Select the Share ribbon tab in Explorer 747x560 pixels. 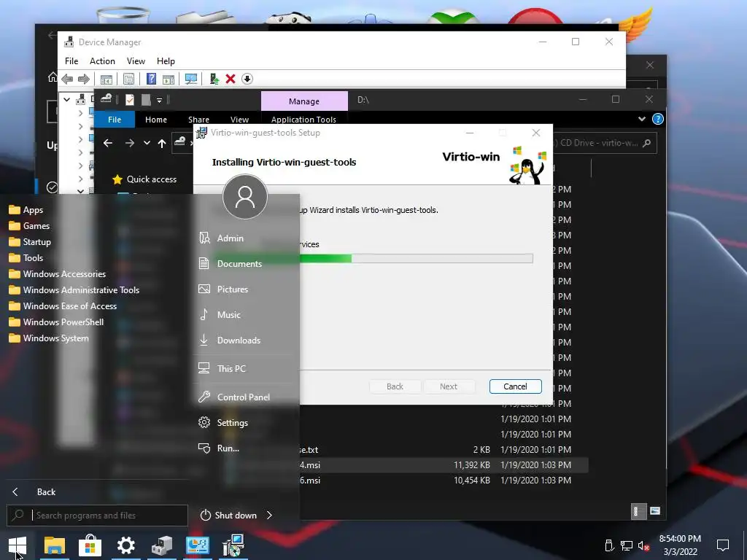(198, 120)
